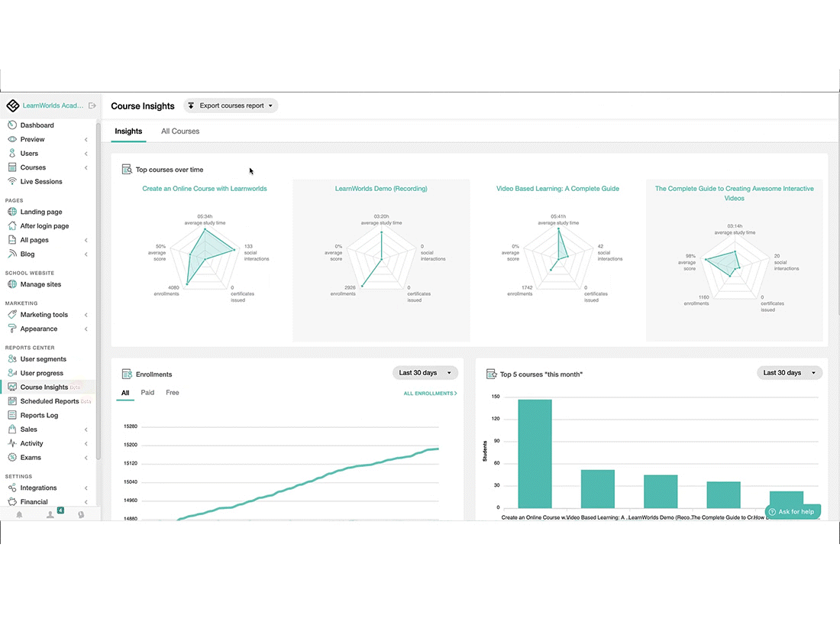Click the Scheduled Reports calendar icon

[12, 401]
